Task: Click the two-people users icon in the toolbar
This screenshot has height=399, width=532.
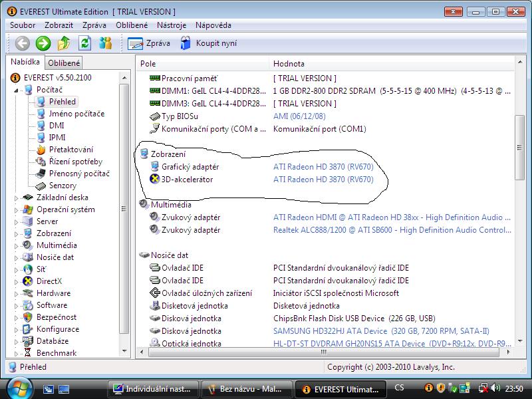Action: 105,43
